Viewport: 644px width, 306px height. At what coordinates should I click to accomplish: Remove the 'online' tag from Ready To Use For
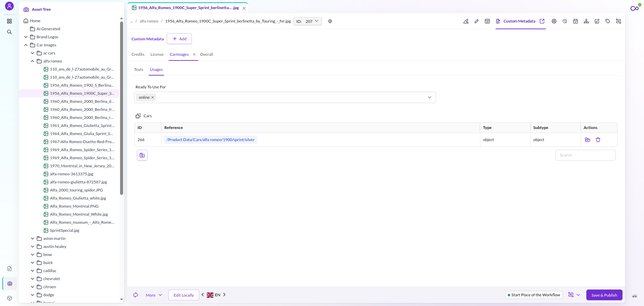coord(153,97)
